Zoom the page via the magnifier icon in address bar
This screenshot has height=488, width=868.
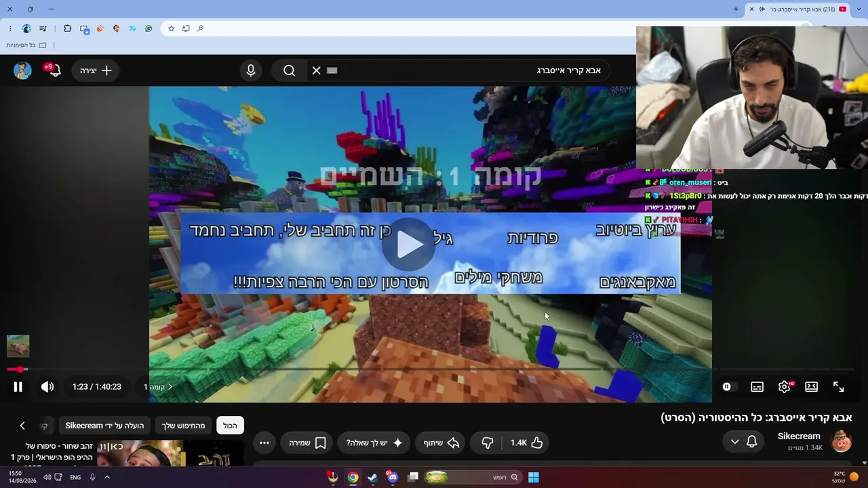click(201, 28)
